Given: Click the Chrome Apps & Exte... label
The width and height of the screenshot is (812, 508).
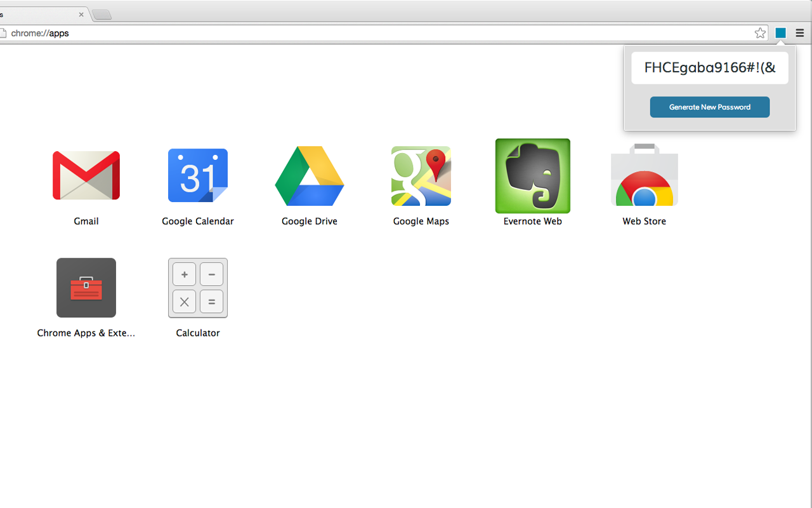Looking at the screenshot, I should [x=86, y=333].
